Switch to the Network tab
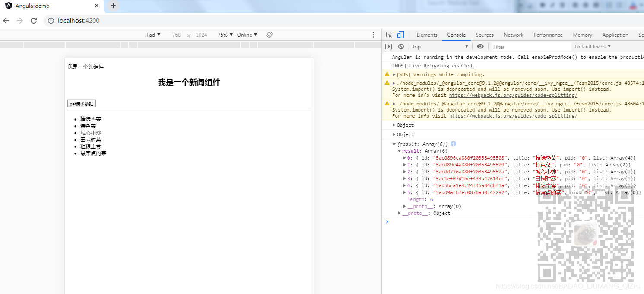 pos(513,35)
